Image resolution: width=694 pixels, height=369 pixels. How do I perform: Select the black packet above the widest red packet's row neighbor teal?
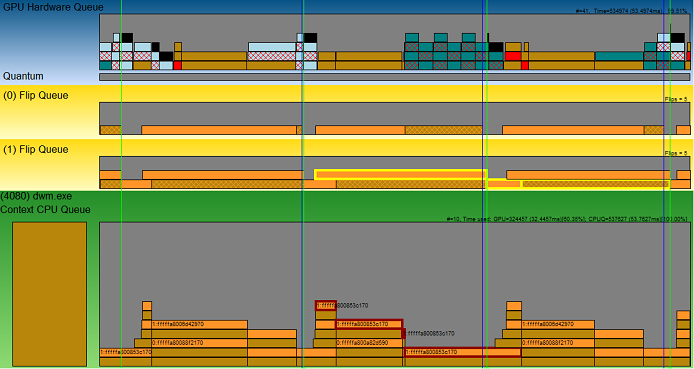pyautogui.click(x=496, y=47)
